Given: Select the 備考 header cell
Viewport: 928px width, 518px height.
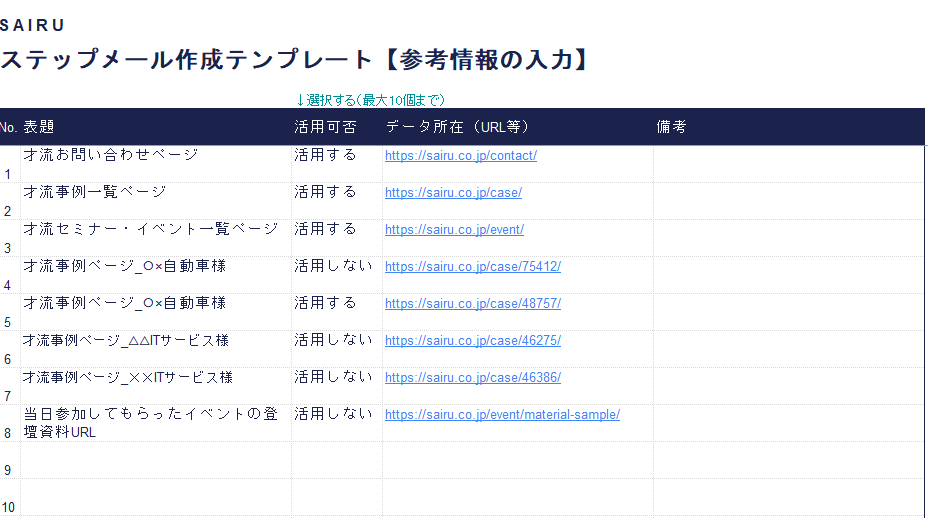Looking at the screenshot, I should 671,127.
